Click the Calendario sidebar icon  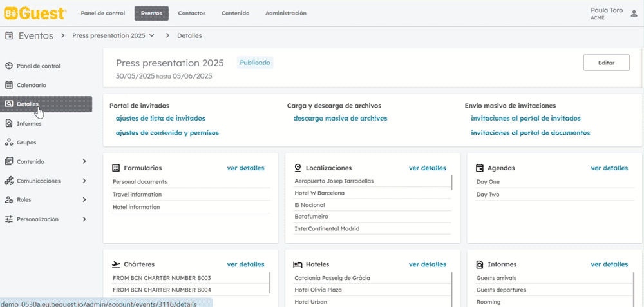9,85
